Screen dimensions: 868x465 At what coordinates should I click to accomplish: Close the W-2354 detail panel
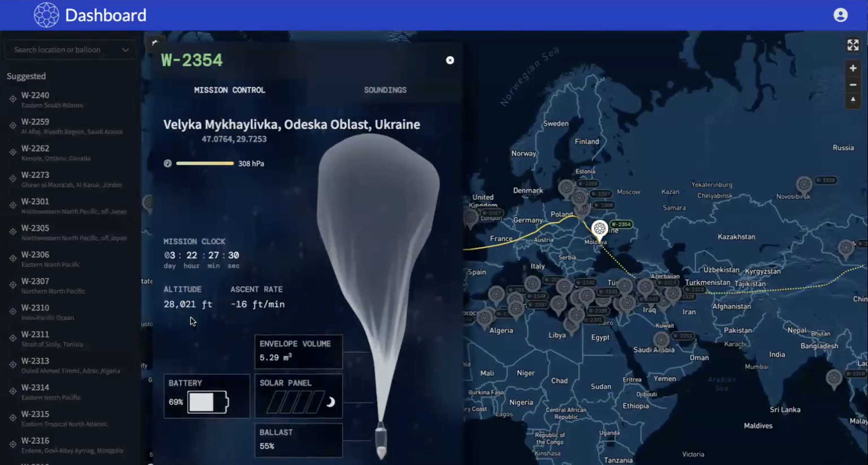(x=450, y=60)
